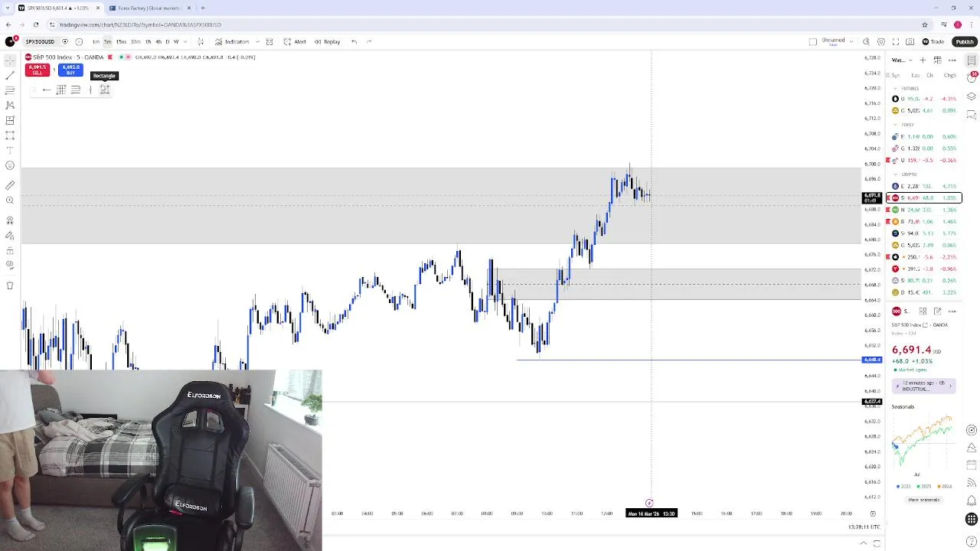
Task: Select the zoom in tool
Action: (10, 201)
